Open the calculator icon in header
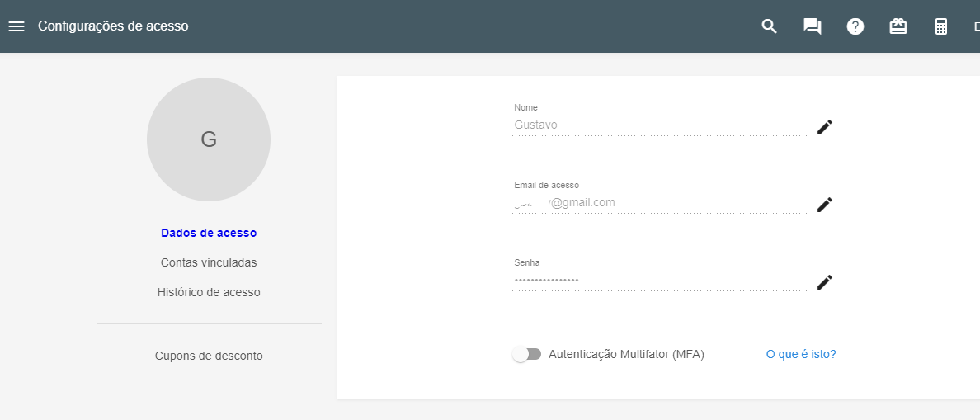This screenshot has height=420, width=980. (941, 26)
